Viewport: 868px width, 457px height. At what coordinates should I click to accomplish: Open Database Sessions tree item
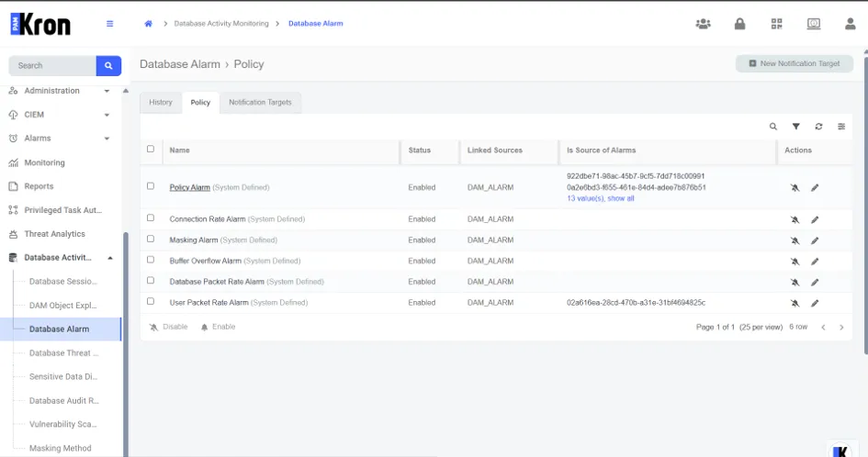63,282
